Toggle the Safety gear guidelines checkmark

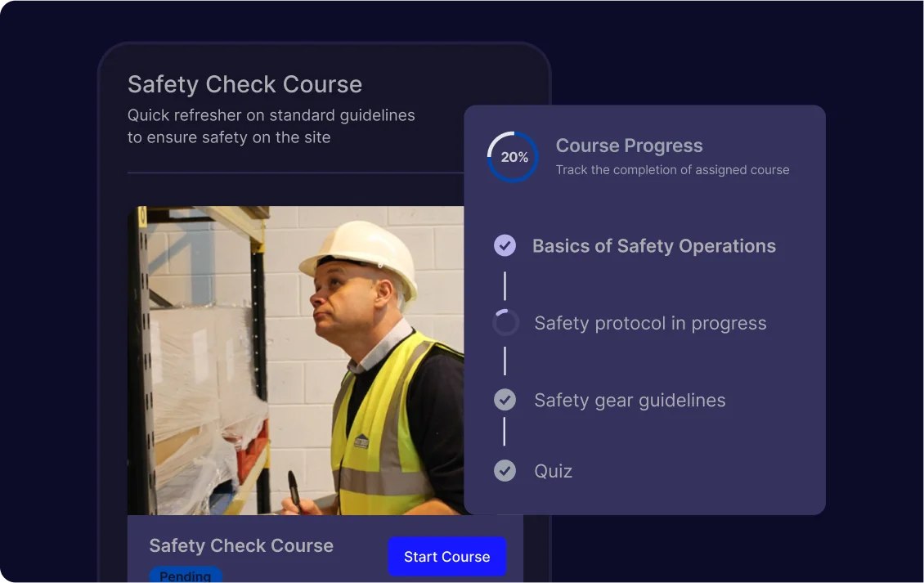point(505,400)
